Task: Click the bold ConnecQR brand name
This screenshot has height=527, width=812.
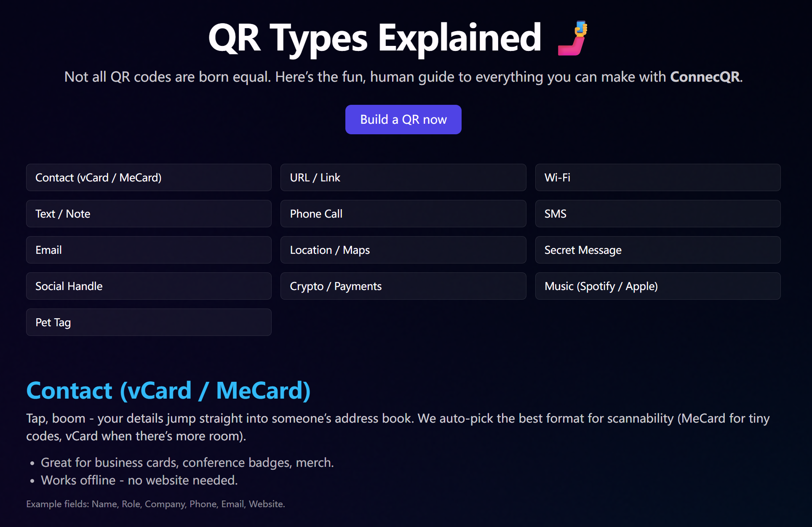Action: click(x=705, y=77)
